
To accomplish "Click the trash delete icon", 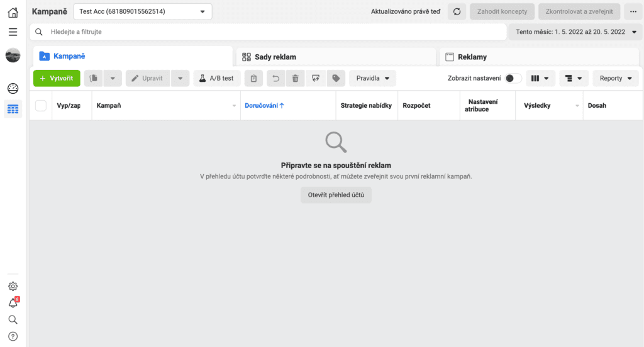I will click(x=296, y=78).
